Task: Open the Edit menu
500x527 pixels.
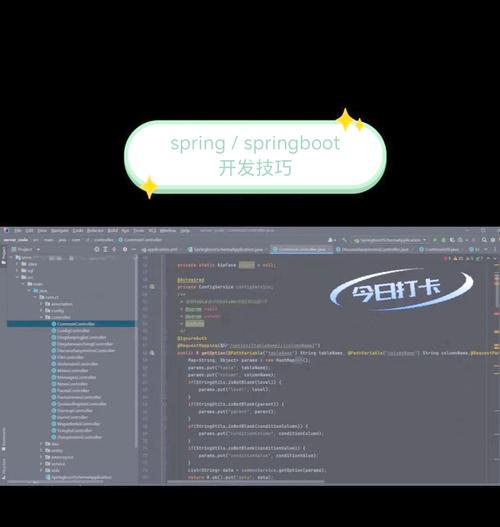Action: click(x=30, y=231)
